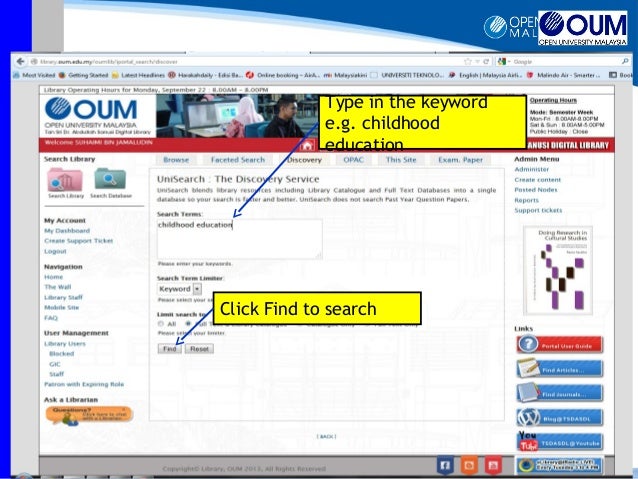Open the library radio live banner

click(x=559, y=466)
